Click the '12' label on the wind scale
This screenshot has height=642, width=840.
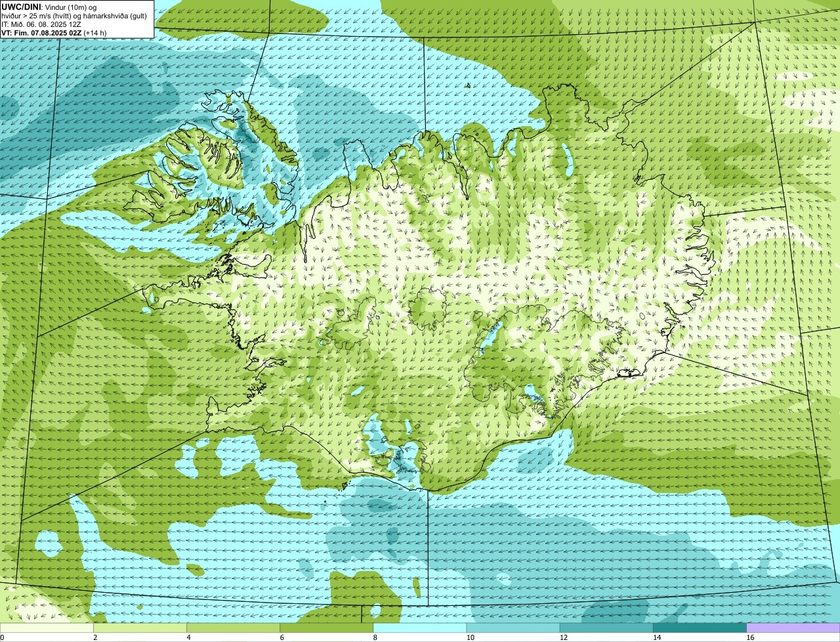click(563, 637)
